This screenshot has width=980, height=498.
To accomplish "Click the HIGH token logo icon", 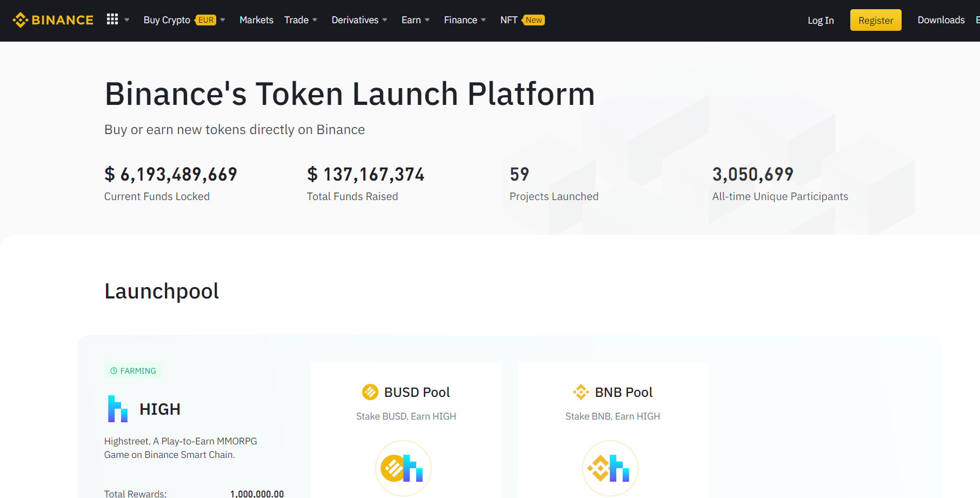I will coord(117,409).
